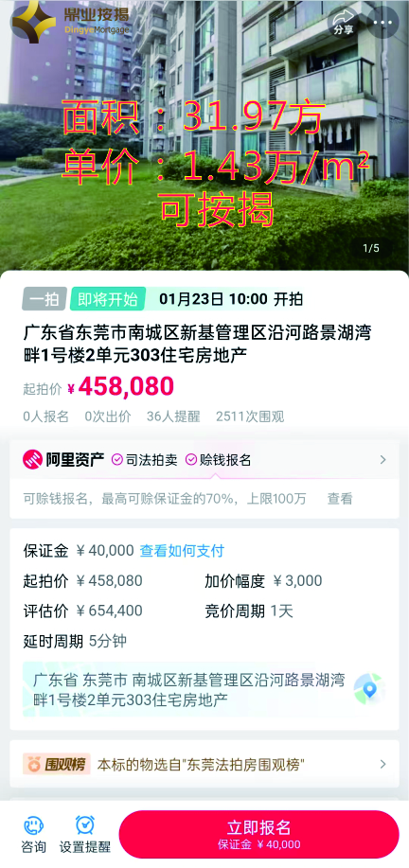Expand the 阿里资产 row chevron
The image size is (409, 868).
tap(382, 459)
